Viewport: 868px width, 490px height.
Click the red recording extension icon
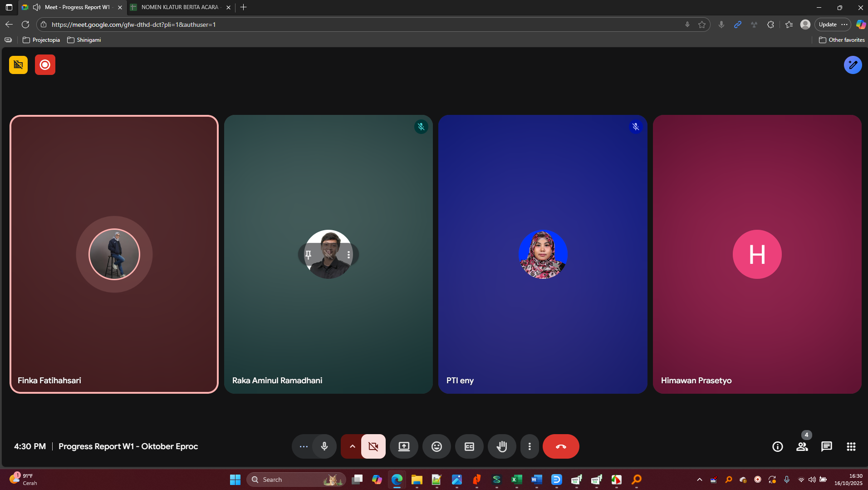[x=45, y=65]
